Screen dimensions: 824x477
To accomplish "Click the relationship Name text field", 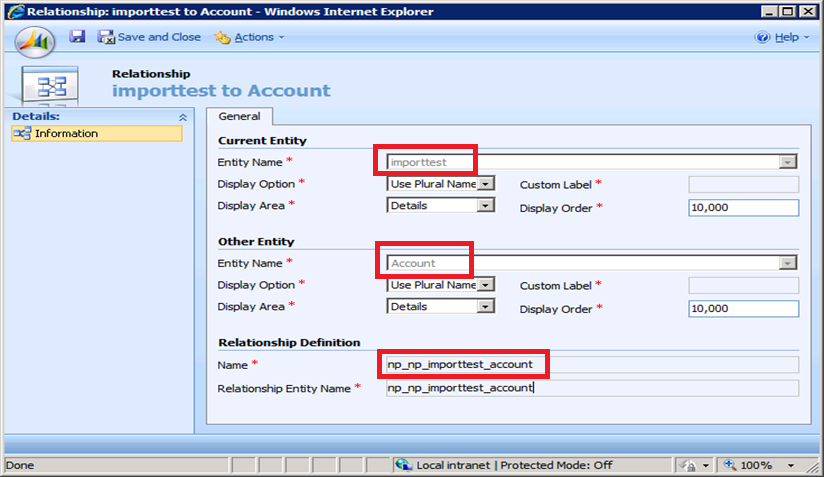I will point(592,364).
